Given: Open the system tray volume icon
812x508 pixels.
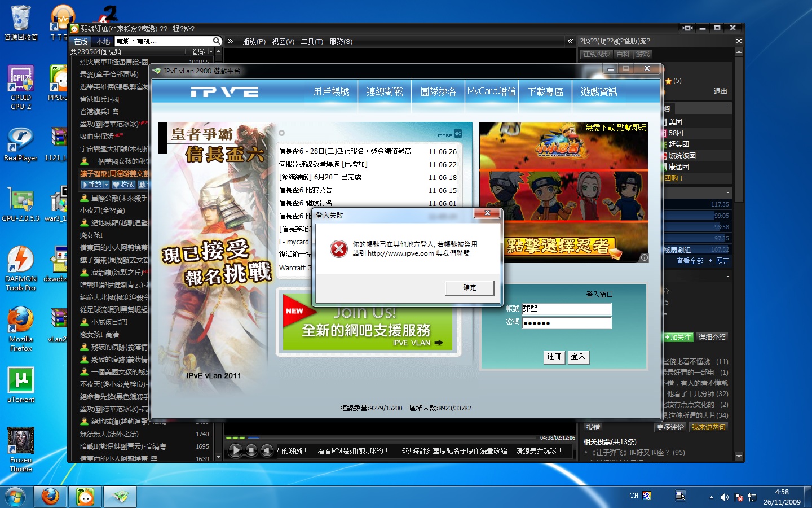Looking at the screenshot, I should point(725,497).
